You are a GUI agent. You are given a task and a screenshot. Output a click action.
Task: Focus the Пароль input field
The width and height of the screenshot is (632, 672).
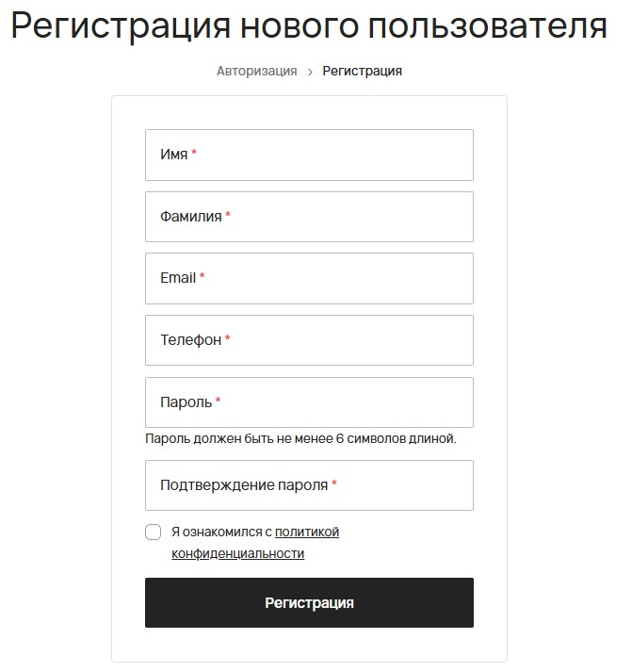pyautogui.click(x=309, y=402)
